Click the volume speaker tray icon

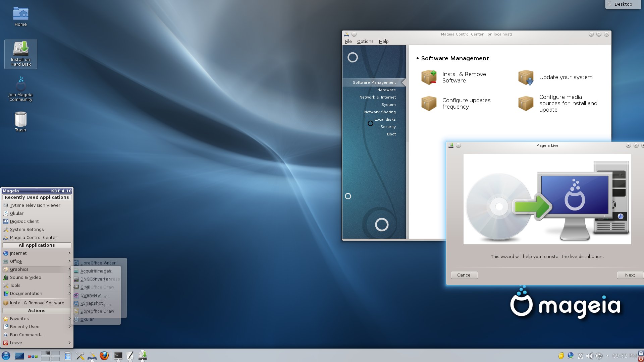tap(589, 356)
